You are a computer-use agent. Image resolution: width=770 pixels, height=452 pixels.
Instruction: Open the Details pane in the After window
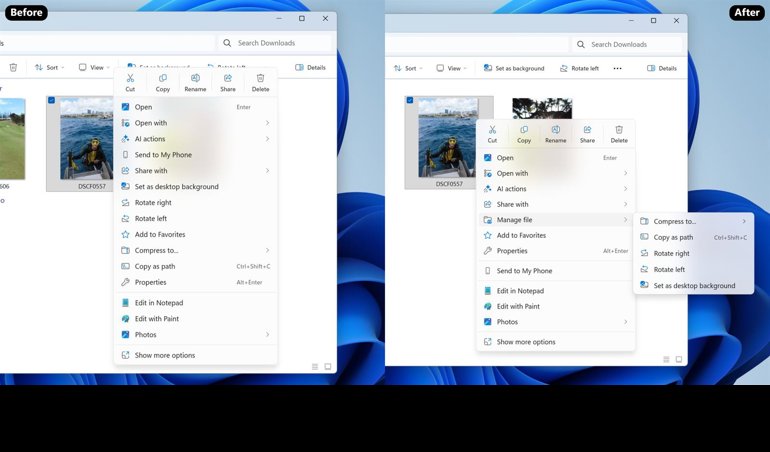(662, 68)
